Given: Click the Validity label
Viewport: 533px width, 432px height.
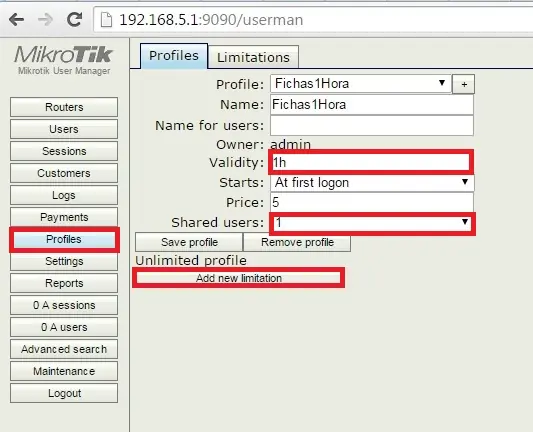Looking at the screenshot, I should [237, 163].
